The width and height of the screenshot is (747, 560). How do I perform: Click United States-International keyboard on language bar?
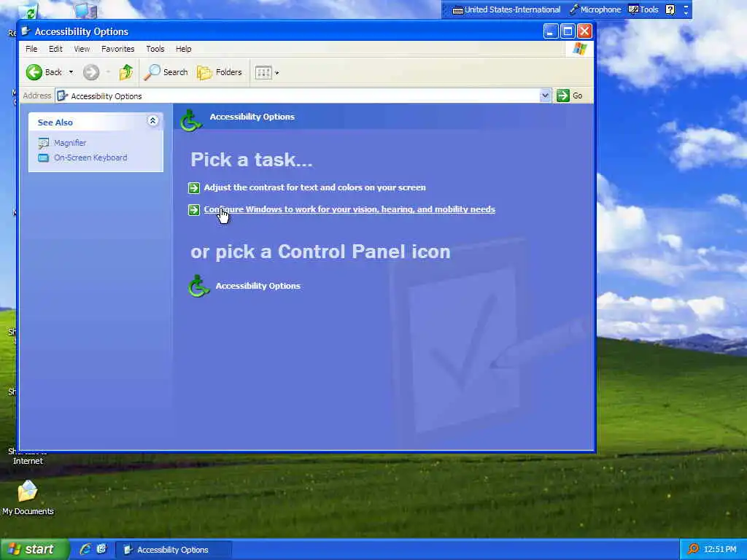point(506,9)
